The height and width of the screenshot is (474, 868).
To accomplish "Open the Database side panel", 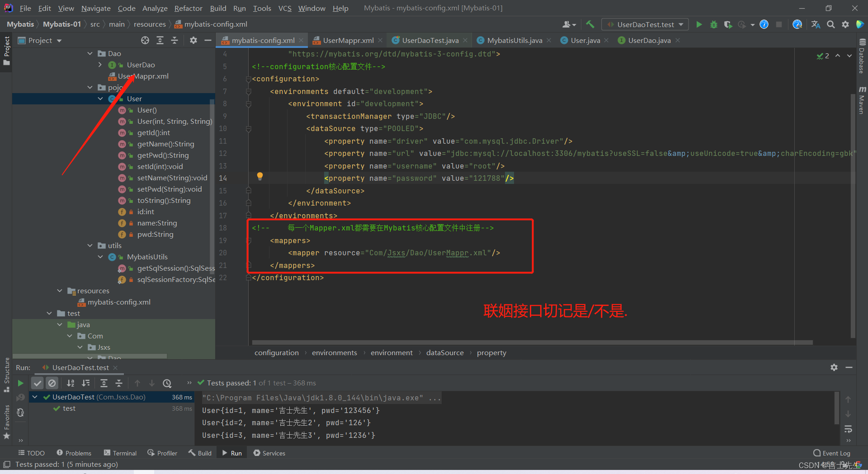I will [862, 56].
